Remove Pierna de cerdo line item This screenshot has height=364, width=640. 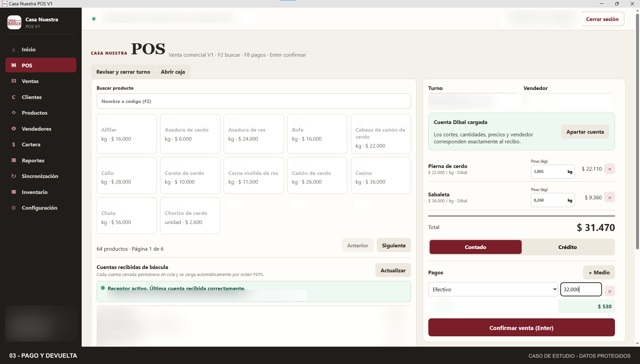click(x=610, y=169)
